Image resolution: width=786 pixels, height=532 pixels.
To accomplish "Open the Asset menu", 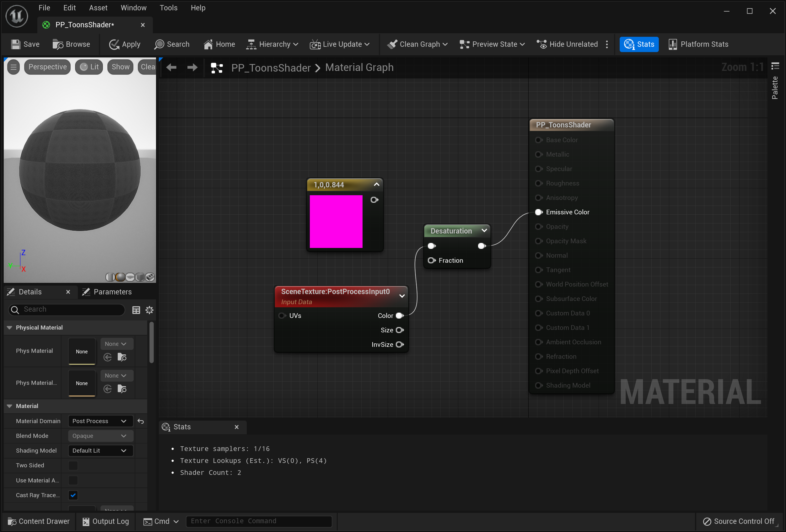I will tap(98, 8).
